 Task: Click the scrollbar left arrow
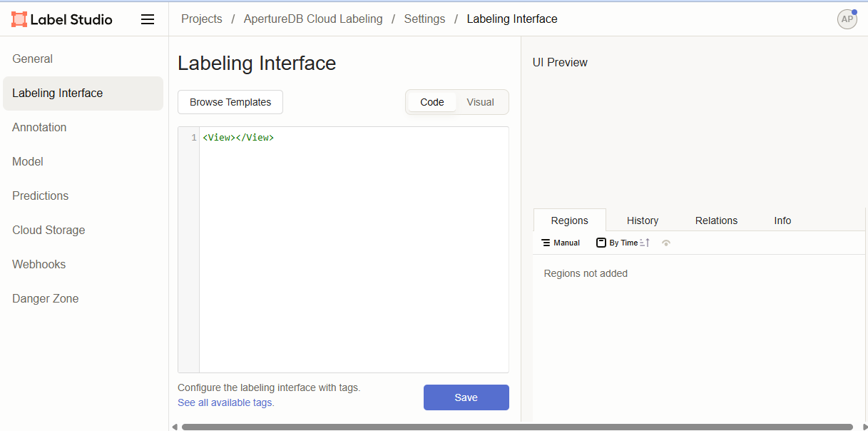[x=175, y=427]
